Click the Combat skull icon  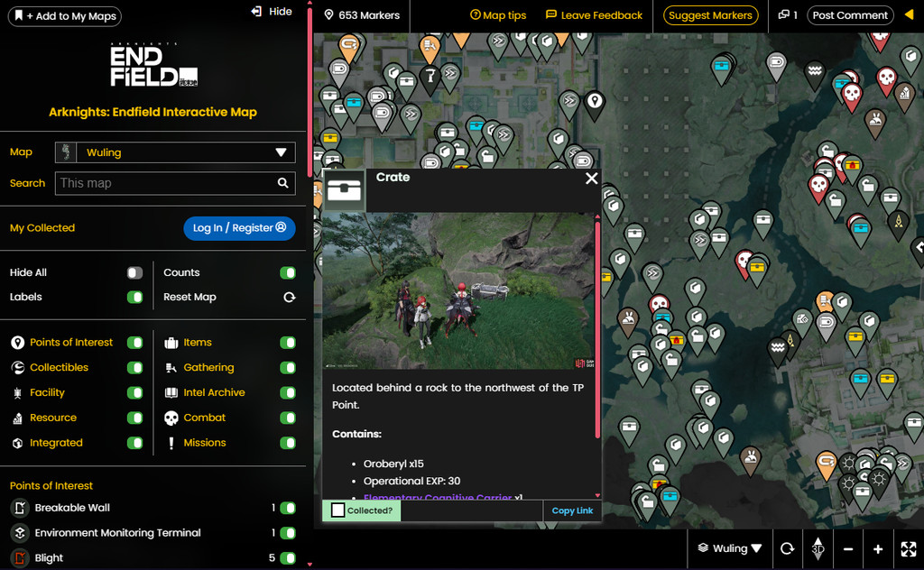(171, 418)
